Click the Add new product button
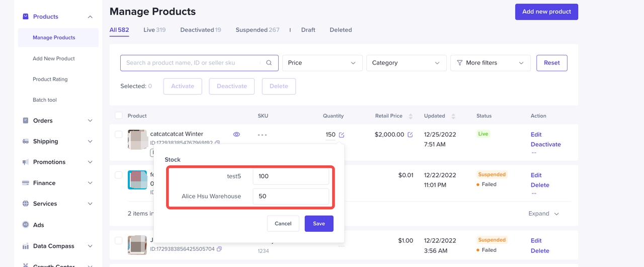 click(546, 12)
